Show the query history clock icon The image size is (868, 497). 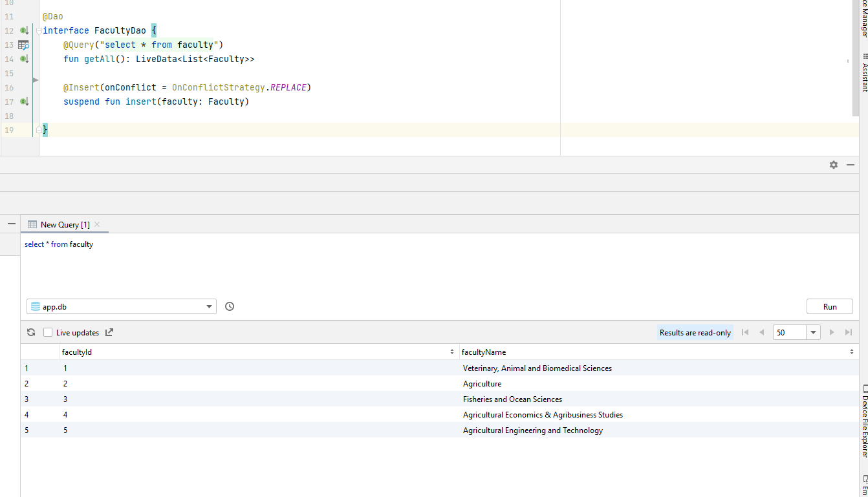[x=230, y=306]
